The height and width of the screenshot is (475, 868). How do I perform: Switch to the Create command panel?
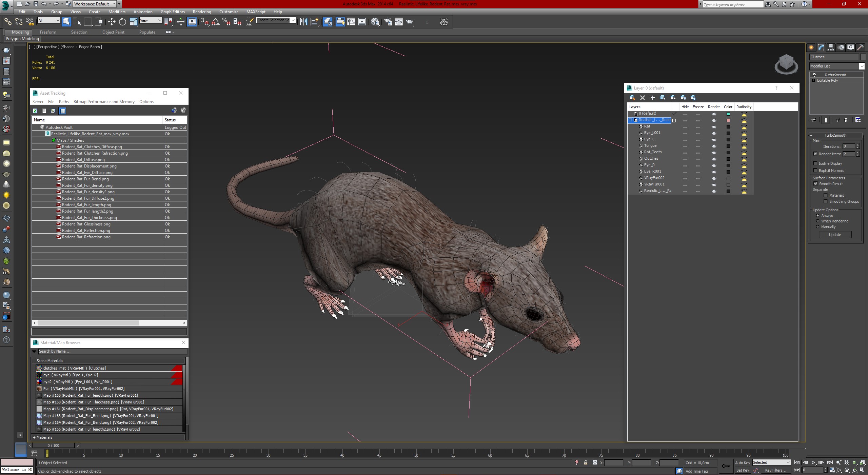pyautogui.click(x=811, y=47)
